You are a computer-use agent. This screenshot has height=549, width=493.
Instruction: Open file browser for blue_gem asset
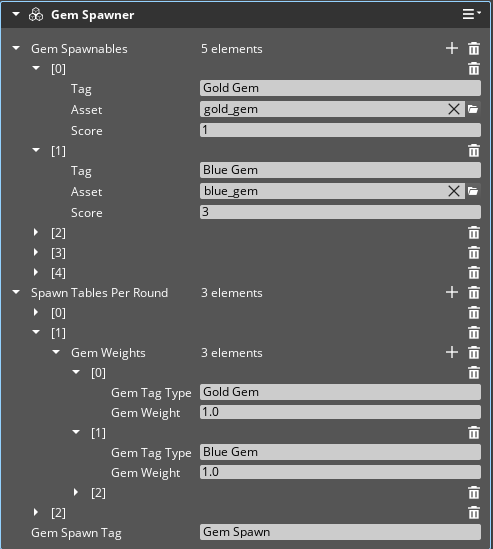point(473,191)
